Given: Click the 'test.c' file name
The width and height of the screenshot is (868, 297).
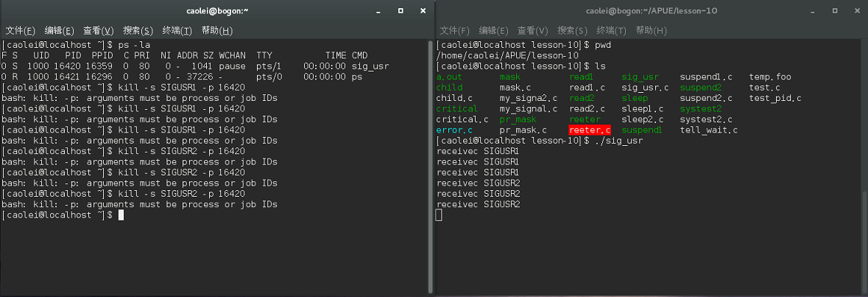Looking at the screenshot, I should tap(764, 88).
